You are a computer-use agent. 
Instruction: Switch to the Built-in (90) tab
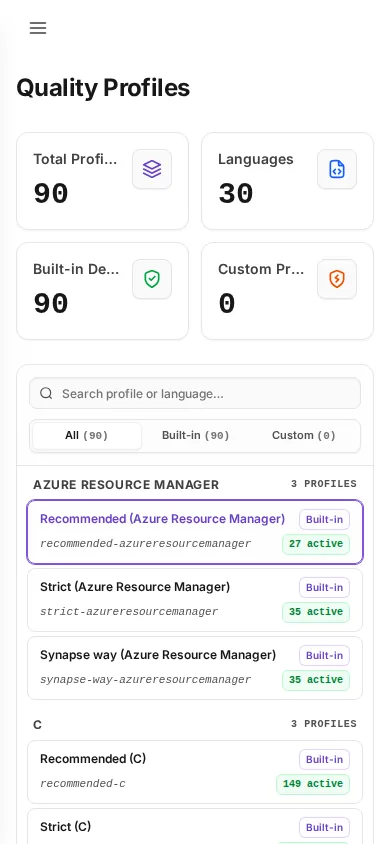(x=196, y=435)
